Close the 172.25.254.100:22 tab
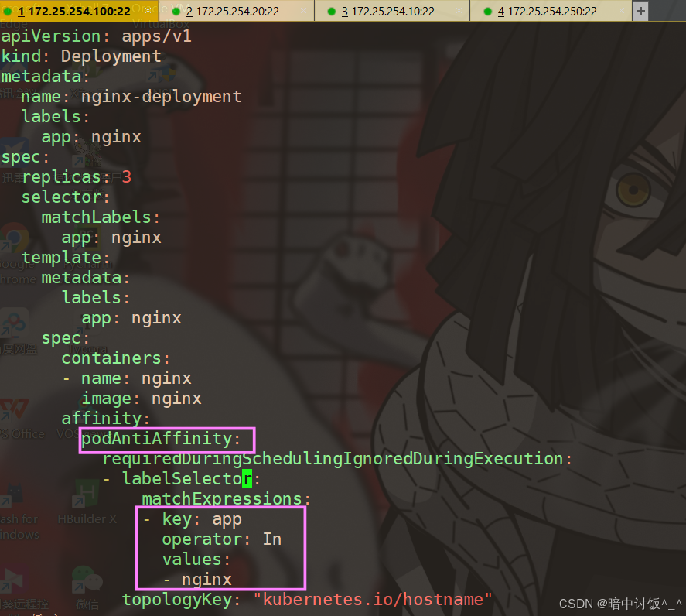686x616 pixels. (x=148, y=11)
